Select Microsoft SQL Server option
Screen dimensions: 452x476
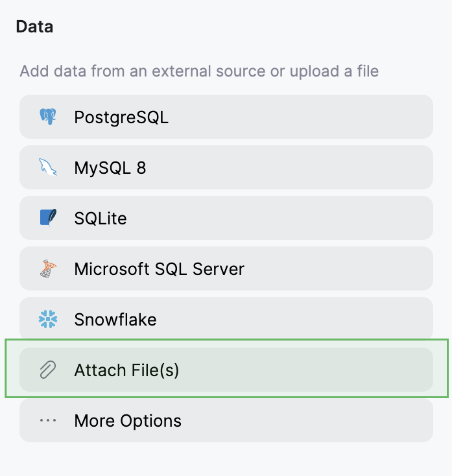click(x=226, y=268)
